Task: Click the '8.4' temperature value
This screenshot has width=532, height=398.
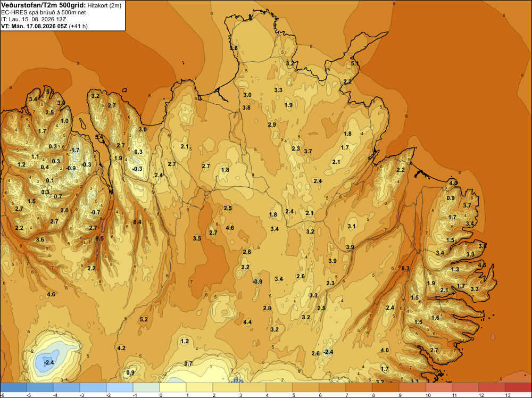Action: tap(137, 222)
